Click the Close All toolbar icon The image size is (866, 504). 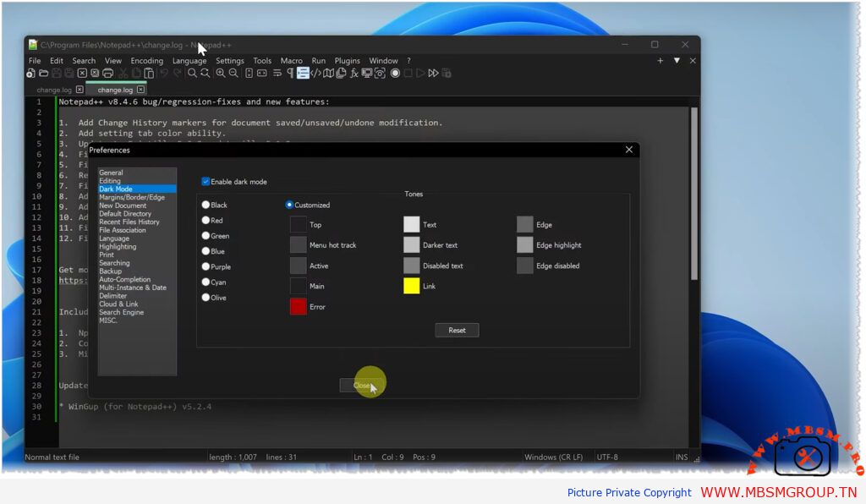(95, 74)
